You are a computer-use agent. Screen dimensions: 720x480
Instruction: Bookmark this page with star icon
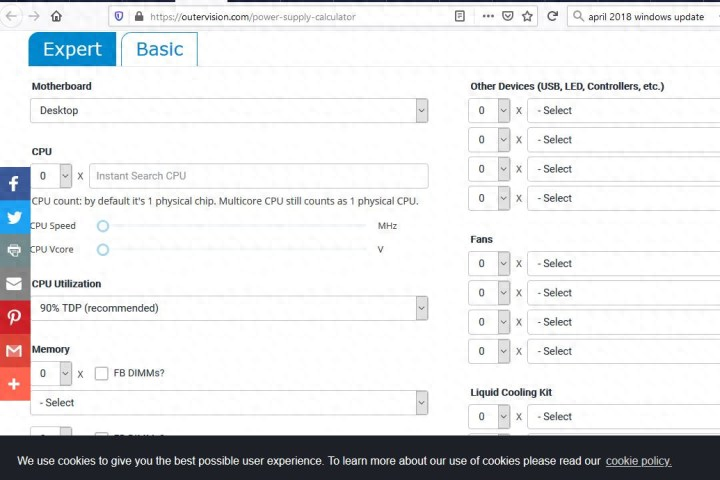pyautogui.click(x=527, y=16)
